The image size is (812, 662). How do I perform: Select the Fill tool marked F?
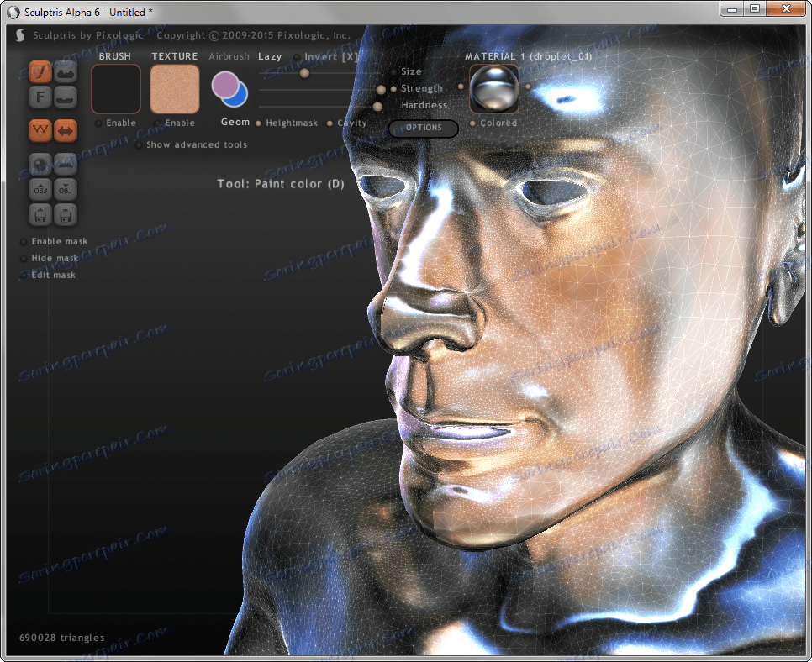click(40, 97)
